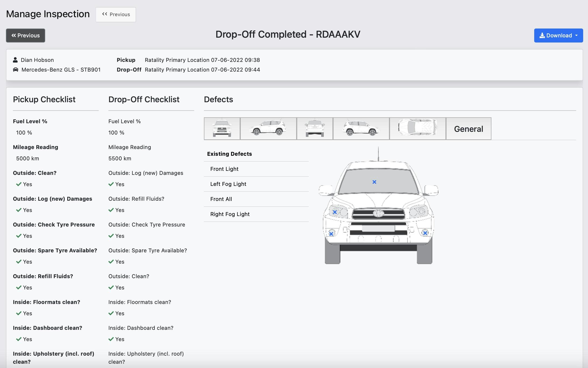
Task: Open the General defects panel expander
Action: pyautogui.click(x=468, y=128)
